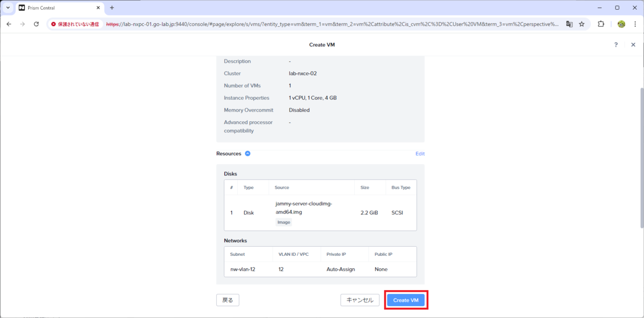Click the translate page icon

click(x=569, y=24)
